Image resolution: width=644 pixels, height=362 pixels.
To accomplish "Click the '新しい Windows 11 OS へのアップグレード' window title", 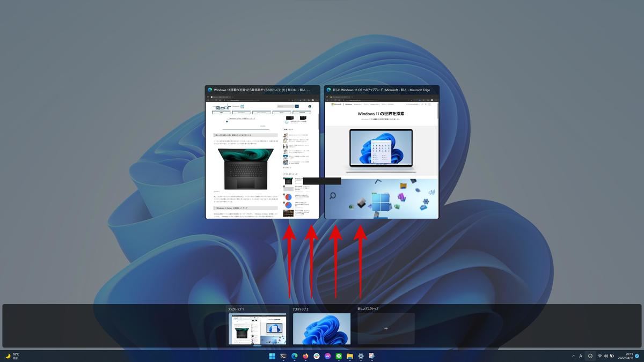I will [381, 90].
